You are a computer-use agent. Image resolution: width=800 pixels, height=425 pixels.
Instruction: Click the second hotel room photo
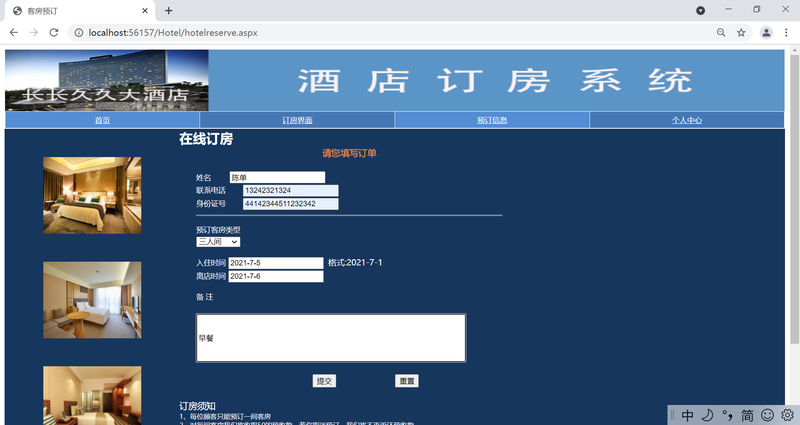pos(92,300)
